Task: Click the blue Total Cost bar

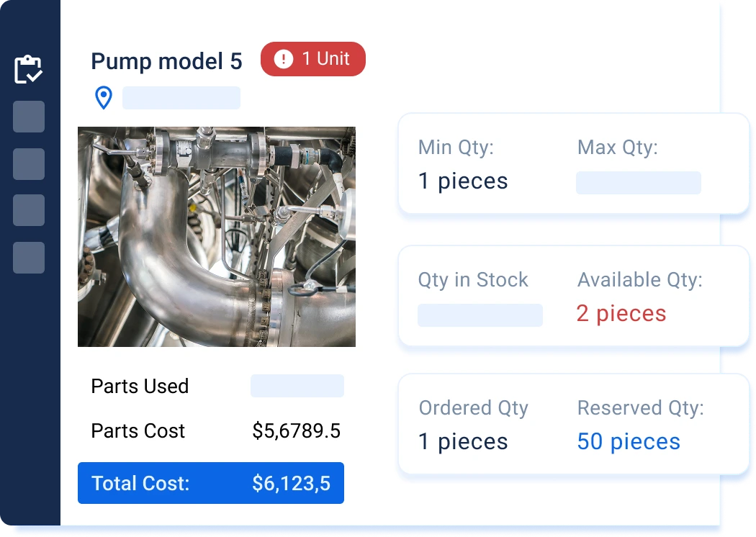Action: (211, 483)
